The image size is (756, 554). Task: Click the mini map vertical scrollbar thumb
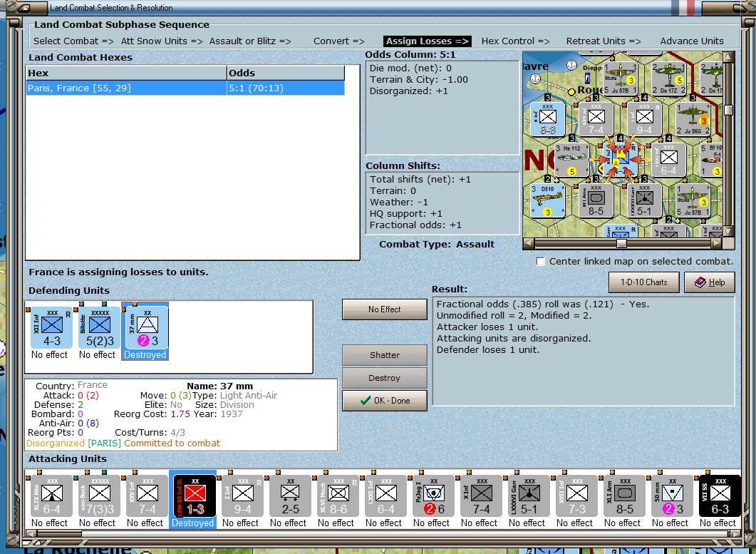tap(728, 110)
